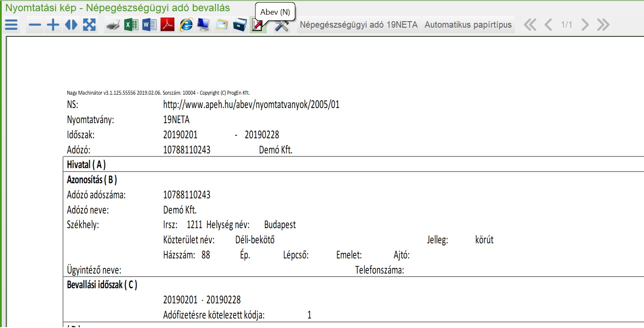Click the Hivatal ( A ) section header
The height and width of the screenshot is (328, 644).
(x=86, y=164)
